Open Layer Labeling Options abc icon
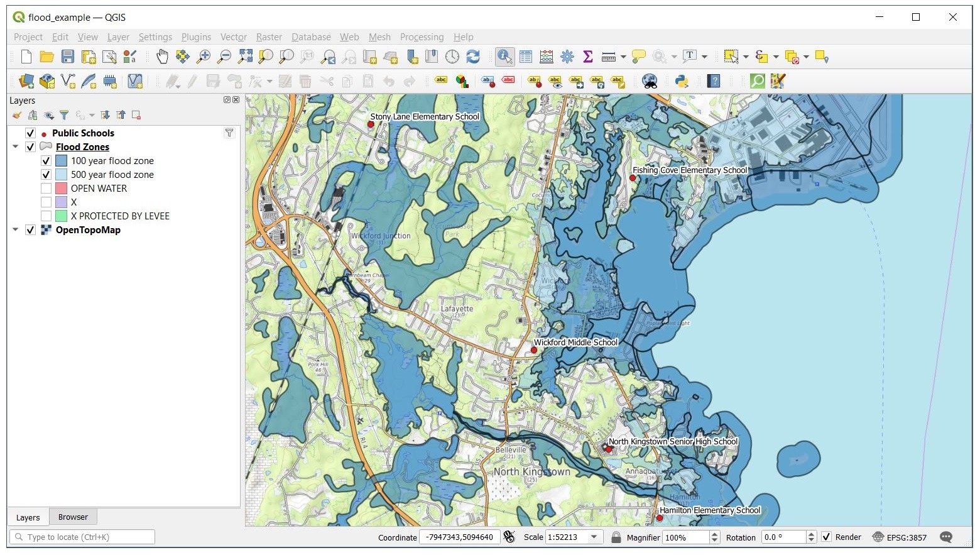This screenshot has width=980, height=555. (x=441, y=80)
